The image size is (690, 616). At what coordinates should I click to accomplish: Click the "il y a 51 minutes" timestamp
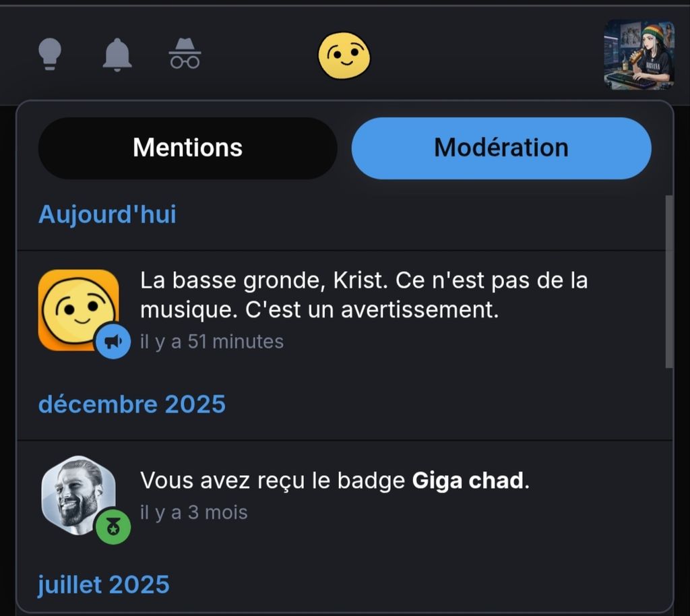[x=212, y=342]
